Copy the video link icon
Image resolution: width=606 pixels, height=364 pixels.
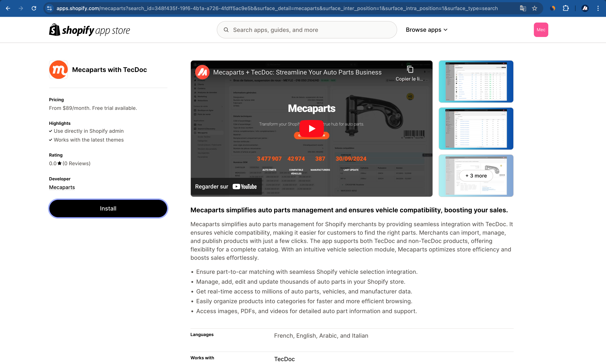pos(410,69)
